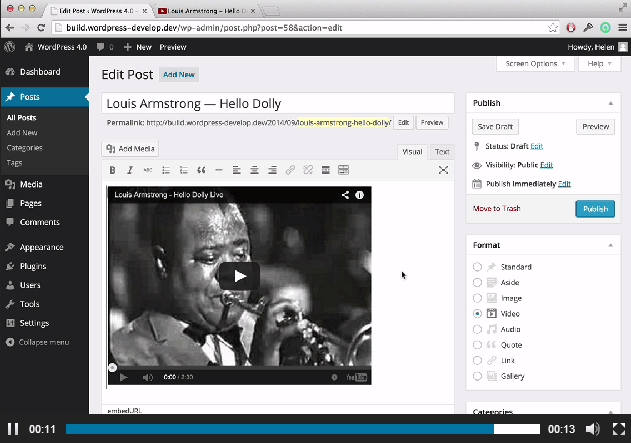Align text center

(x=254, y=170)
